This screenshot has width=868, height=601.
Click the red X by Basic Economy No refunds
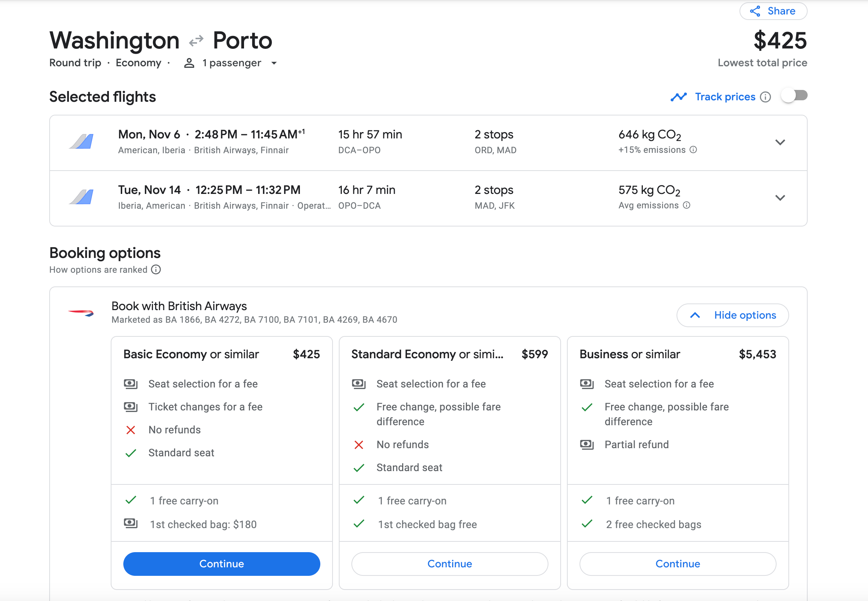[131, 430]
